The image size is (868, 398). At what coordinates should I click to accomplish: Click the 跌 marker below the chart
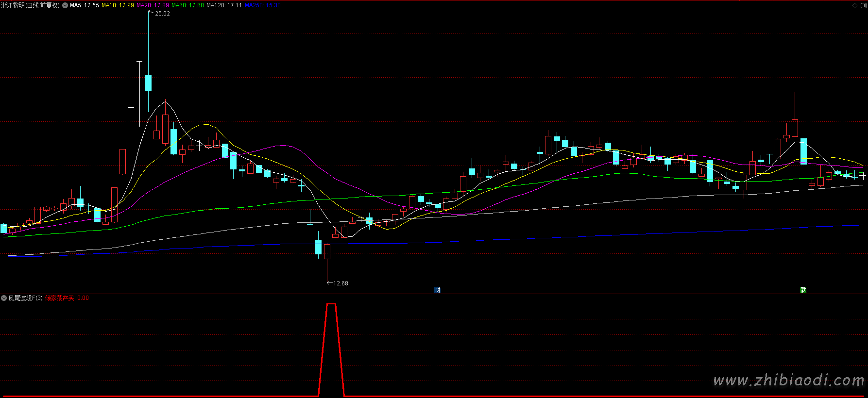click(x=803, y=290)
